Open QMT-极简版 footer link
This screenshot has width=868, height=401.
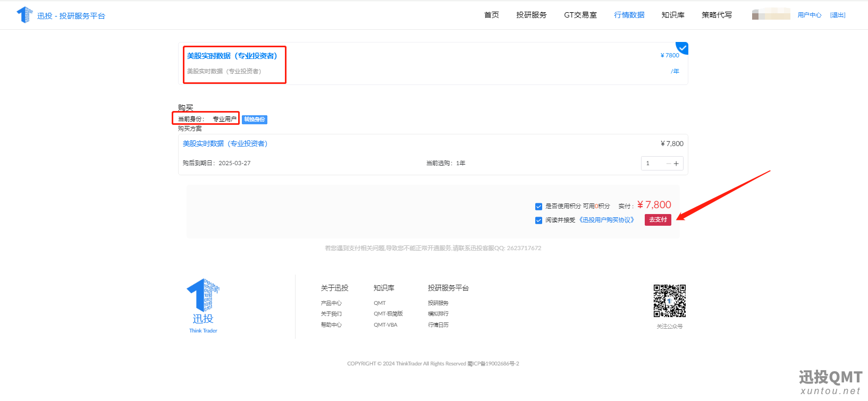click(x=388, y=314)
